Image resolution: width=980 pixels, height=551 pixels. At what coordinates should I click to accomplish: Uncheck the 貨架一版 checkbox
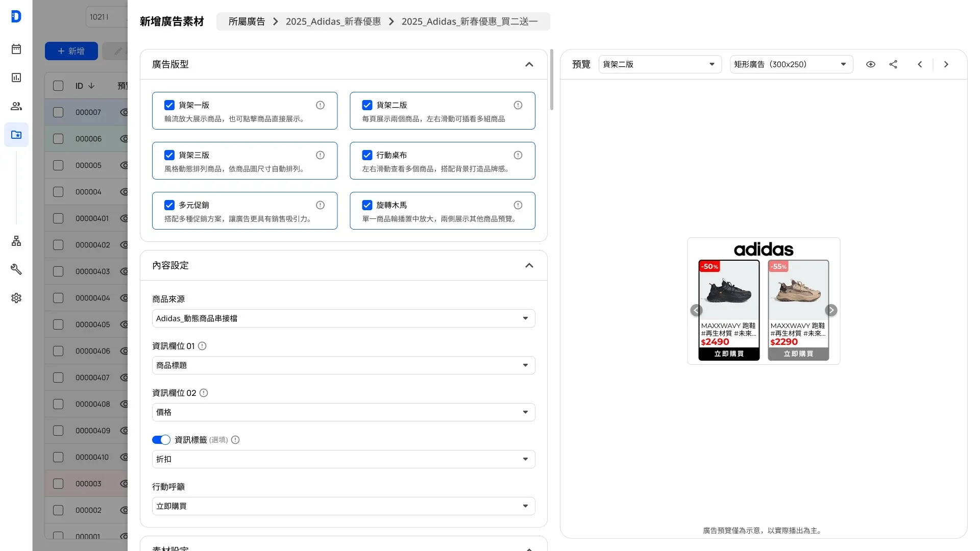[169, 105]
